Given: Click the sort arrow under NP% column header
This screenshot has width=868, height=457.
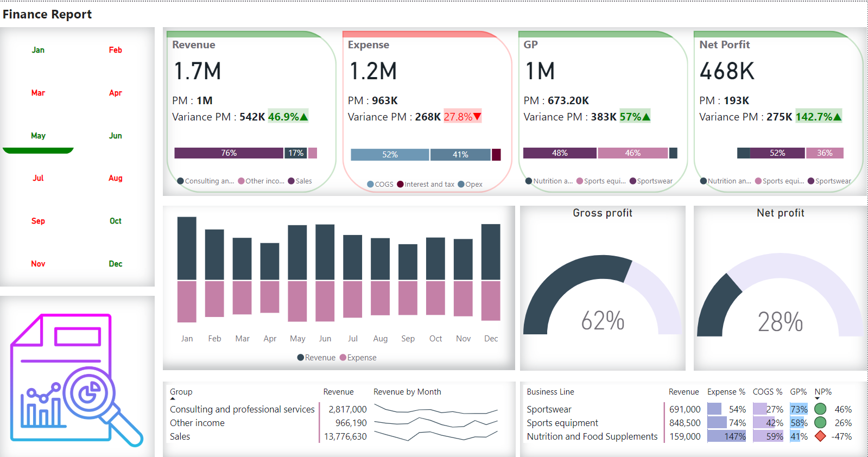Looking at the screenshot, I should [x=818, y=399].
